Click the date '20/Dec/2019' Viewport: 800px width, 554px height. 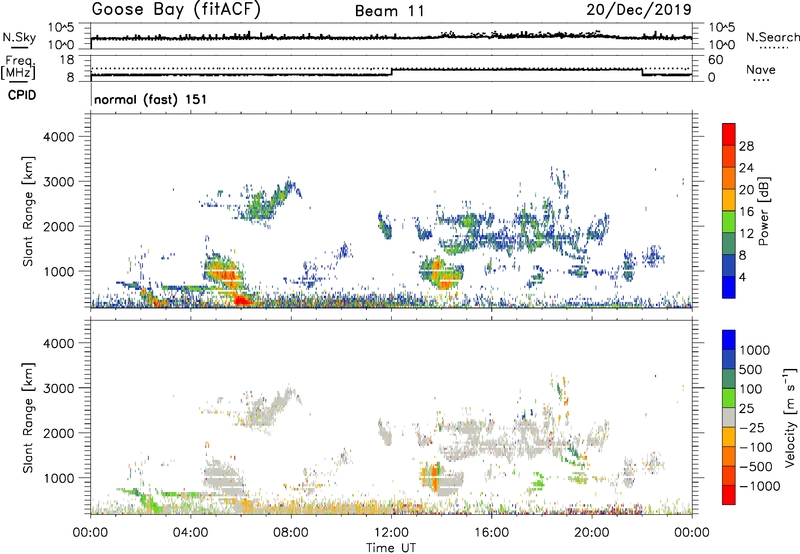tap(639, 10)
